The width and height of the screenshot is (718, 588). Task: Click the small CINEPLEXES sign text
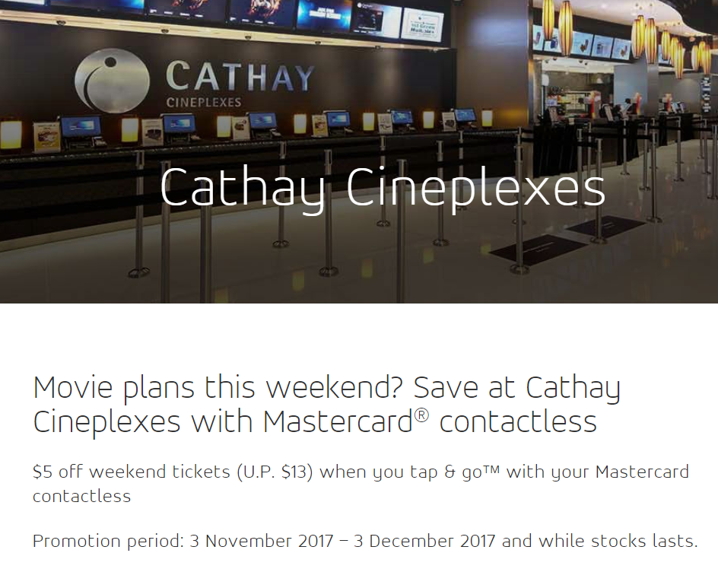pos(204,102)
